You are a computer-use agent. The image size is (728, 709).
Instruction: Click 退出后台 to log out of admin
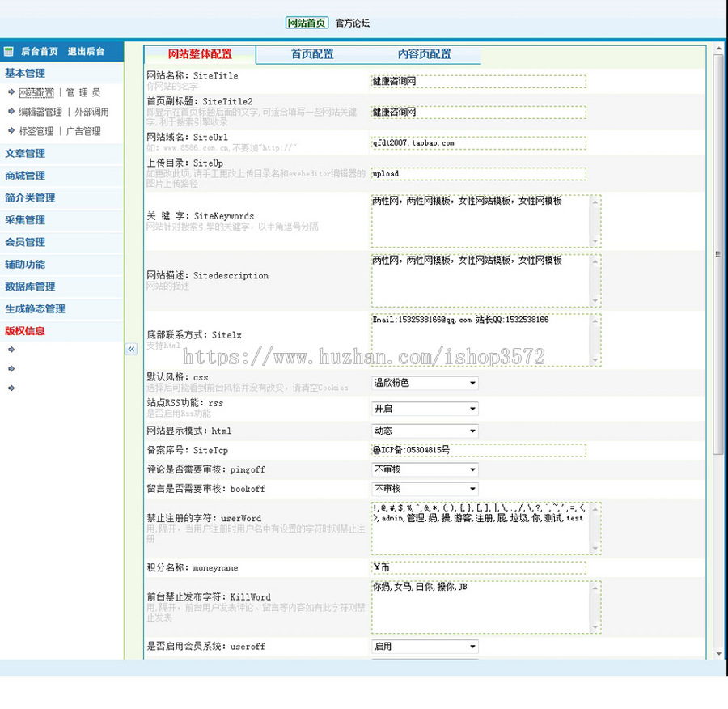87,50
